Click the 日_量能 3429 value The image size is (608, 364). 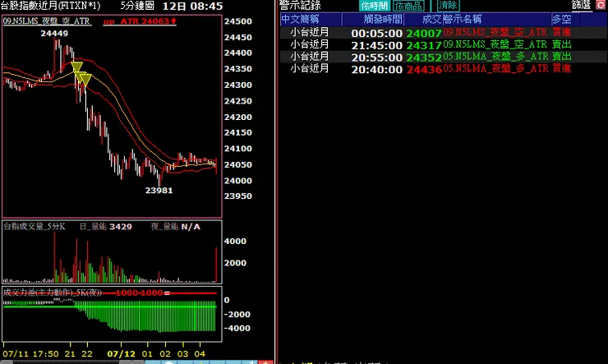(x=105, y=227)
